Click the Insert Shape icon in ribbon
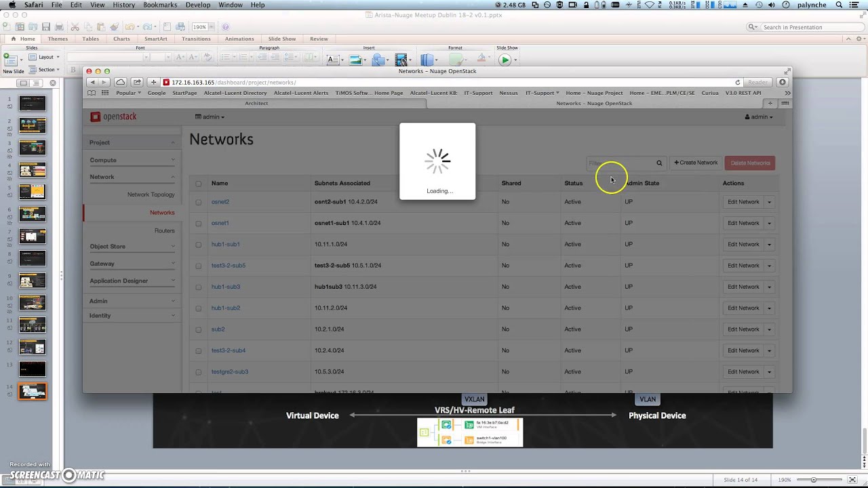 tap(378, 60)
